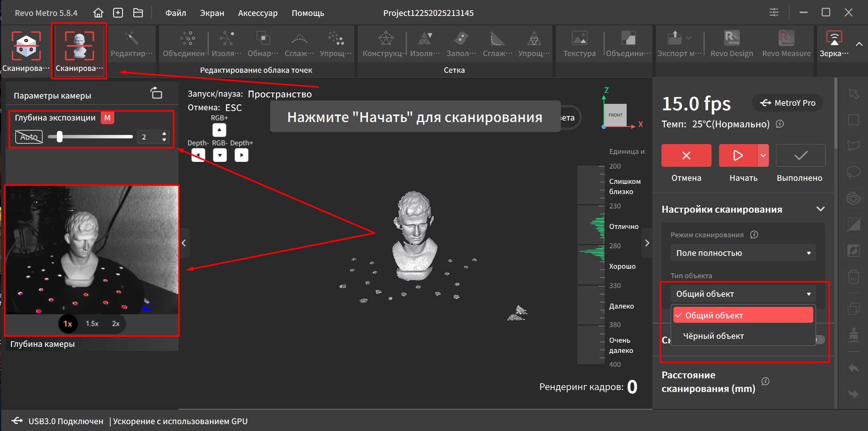Open the Файл menu
The height and width of the screenshot is (431, 868).
coord(175,13)
